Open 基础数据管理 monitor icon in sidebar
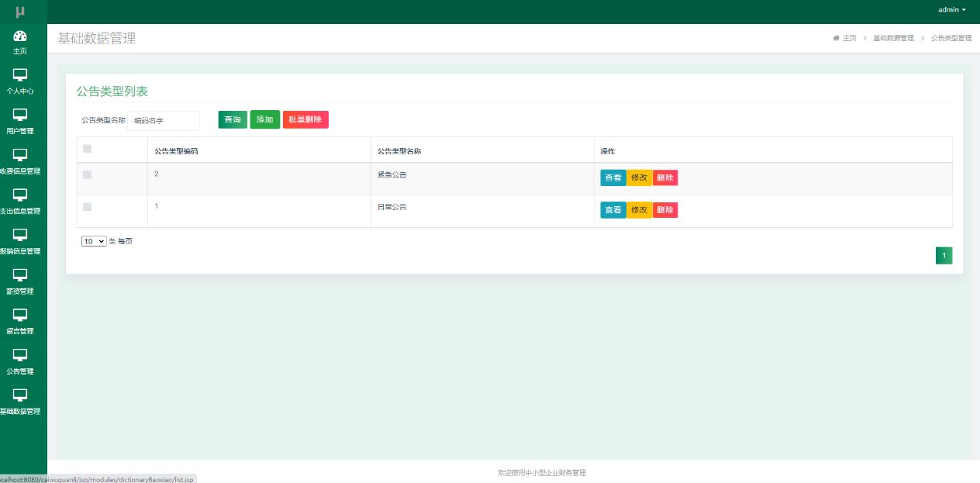The image size is (980, 483). tap(20, 395)
